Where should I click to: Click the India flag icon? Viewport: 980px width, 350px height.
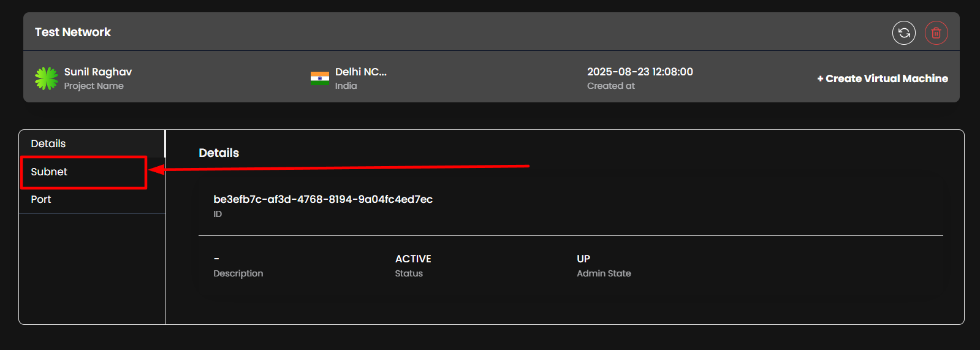click(319, 78)
